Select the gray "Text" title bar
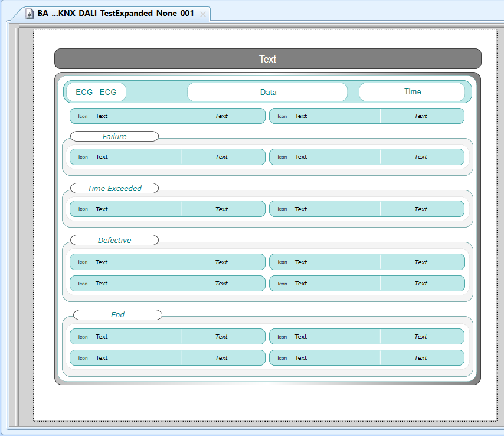 (x=267, y=59)
